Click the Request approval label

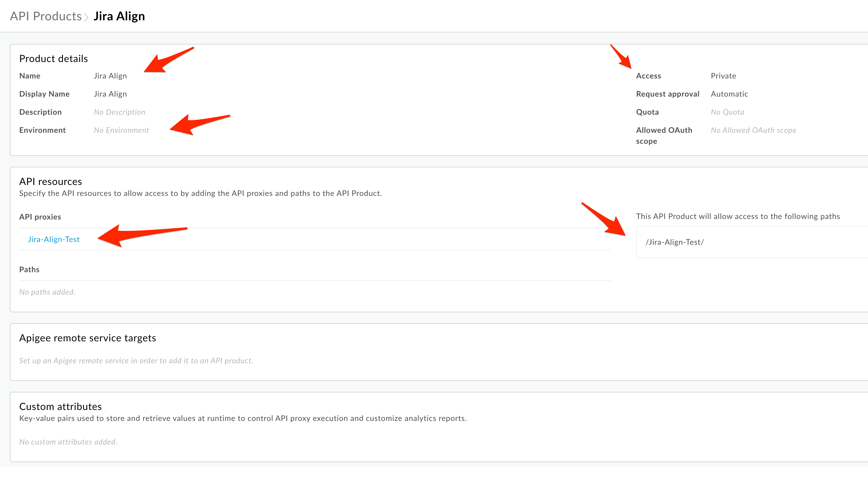[x=667, y=94]
